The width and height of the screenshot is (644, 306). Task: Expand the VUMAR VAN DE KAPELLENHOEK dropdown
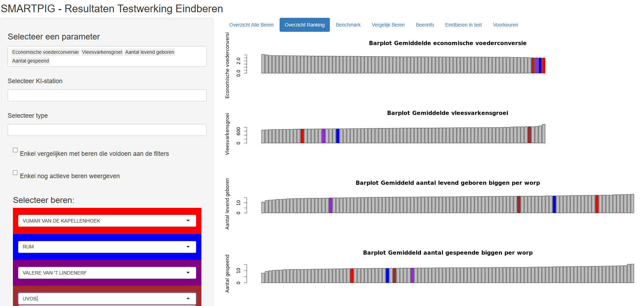[x=188, y=221]
